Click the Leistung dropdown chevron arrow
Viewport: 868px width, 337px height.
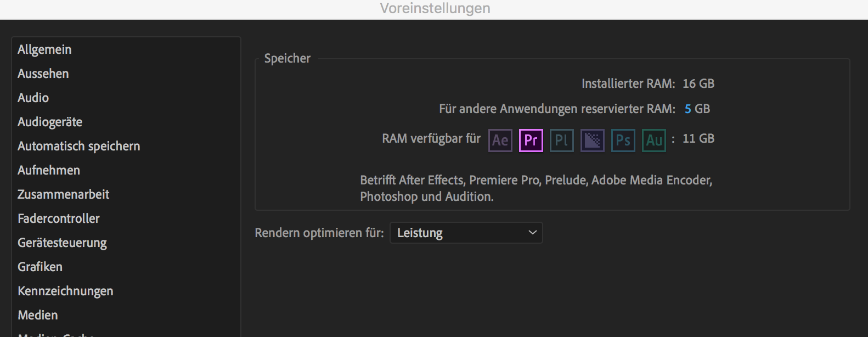[x=532, y=233]
